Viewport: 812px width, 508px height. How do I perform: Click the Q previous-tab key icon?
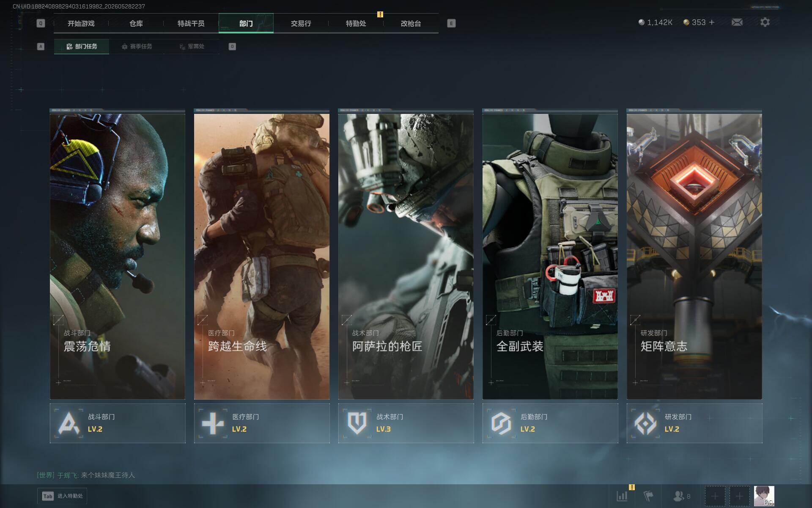(41, 23)
